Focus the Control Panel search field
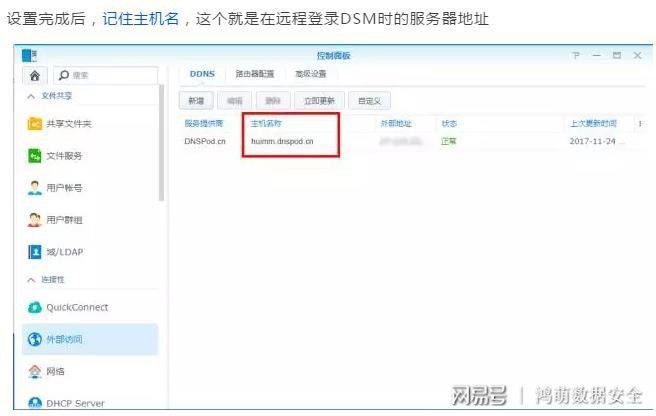Image resolution: width=656 pixels, height=416 pixels. pos(105,75)
